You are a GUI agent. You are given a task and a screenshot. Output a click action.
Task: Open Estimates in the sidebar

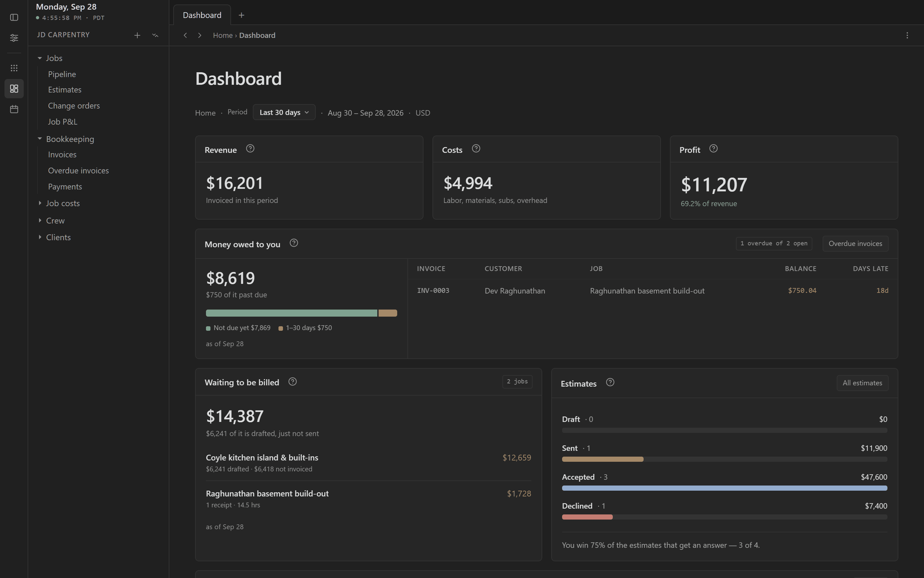tap(64, 90)
